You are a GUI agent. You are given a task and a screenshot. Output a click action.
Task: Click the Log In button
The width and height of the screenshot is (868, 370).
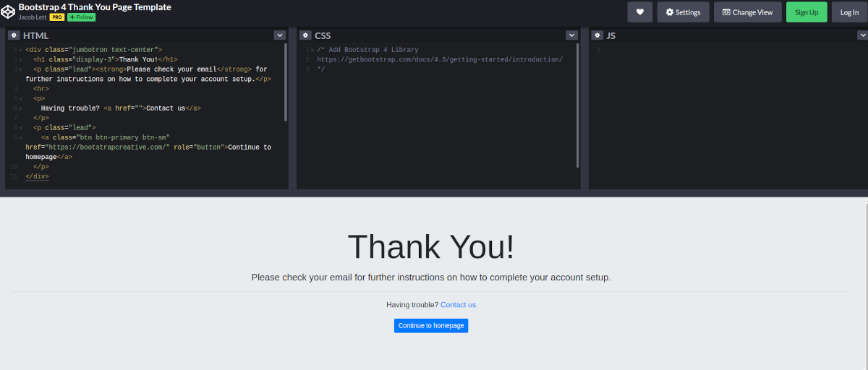(849, 12)
